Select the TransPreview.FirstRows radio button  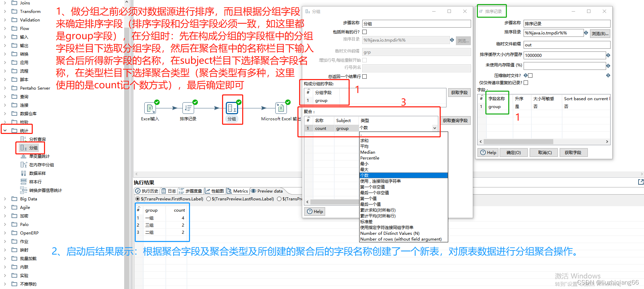click(137, 199)
